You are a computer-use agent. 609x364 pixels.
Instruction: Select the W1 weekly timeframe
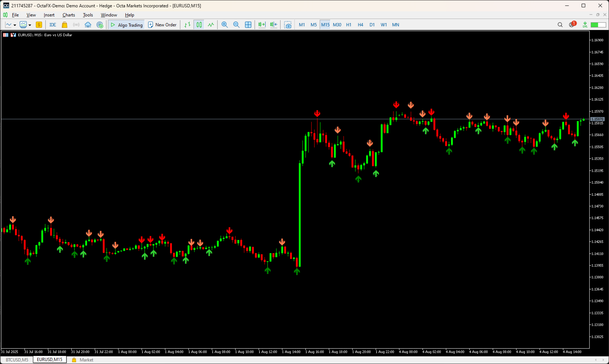pos(384,25)
